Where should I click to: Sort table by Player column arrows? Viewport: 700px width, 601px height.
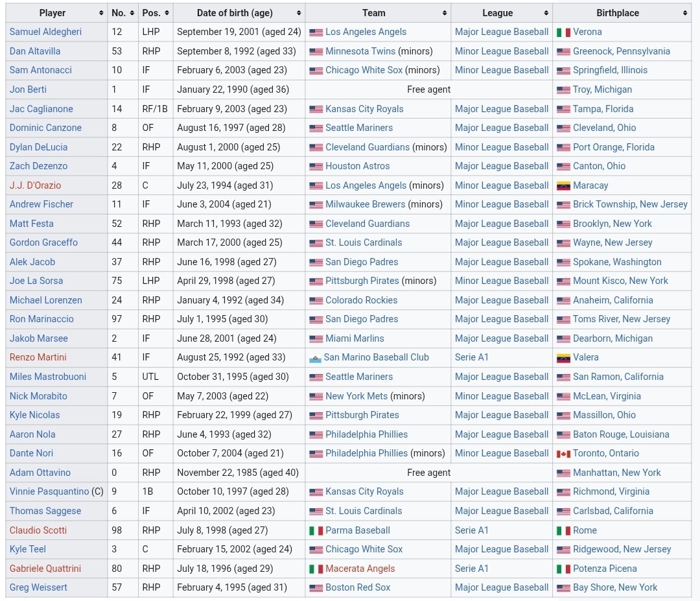101,13
